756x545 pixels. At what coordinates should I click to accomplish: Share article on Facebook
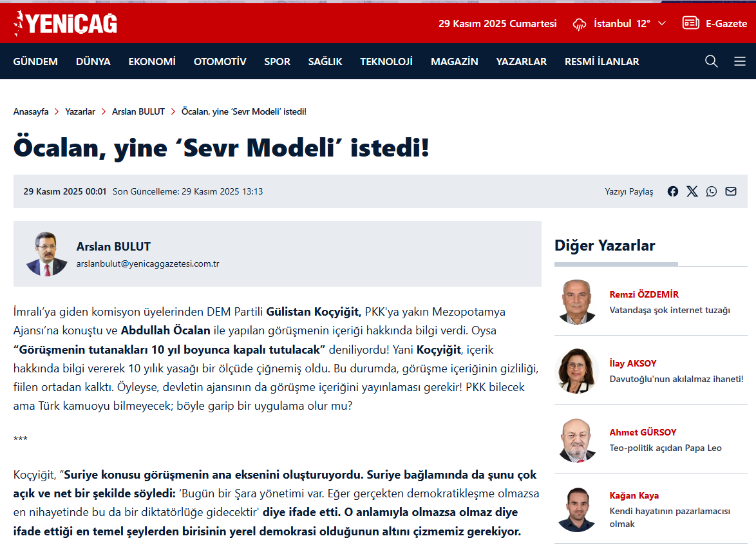(673, 191)
